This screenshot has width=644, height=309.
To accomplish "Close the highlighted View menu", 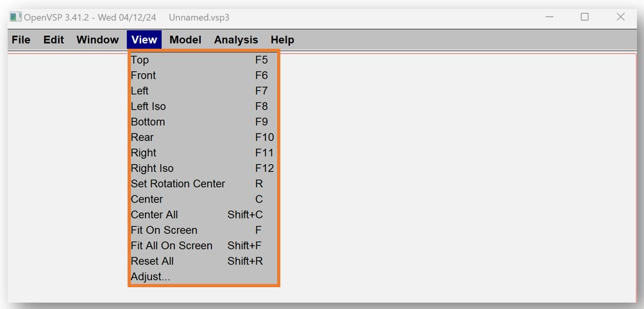I will point(144,40).
